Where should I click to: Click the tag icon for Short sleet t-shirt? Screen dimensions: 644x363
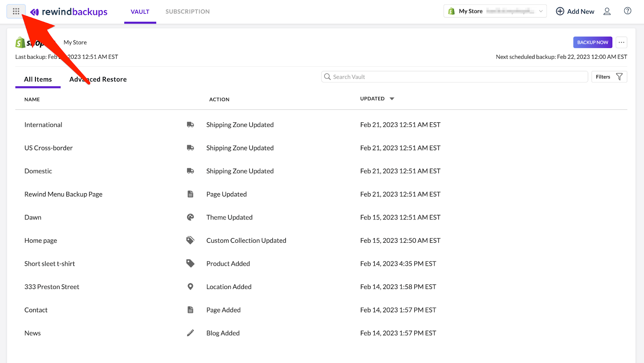(x=190, y=263)
